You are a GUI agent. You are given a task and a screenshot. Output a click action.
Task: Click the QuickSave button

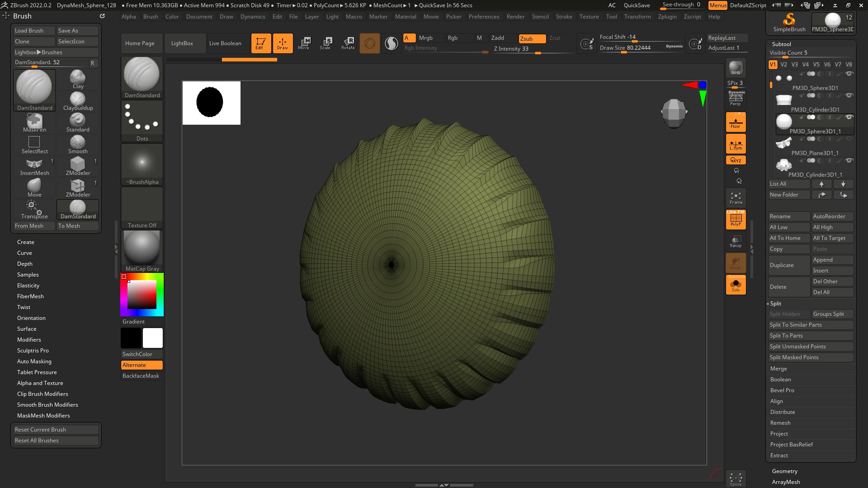pyautogui.click(x=637, y=5)
